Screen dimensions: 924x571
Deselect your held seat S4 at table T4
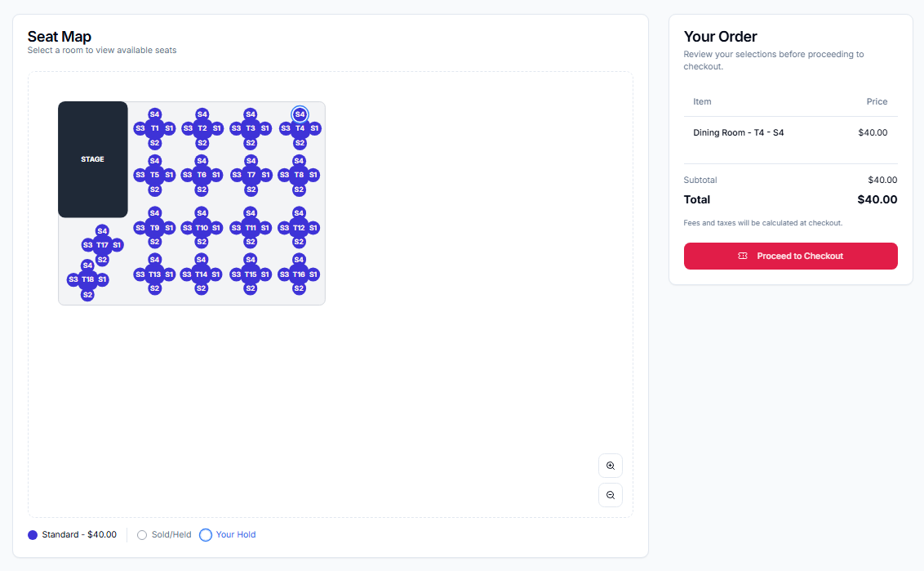[298, 114]
